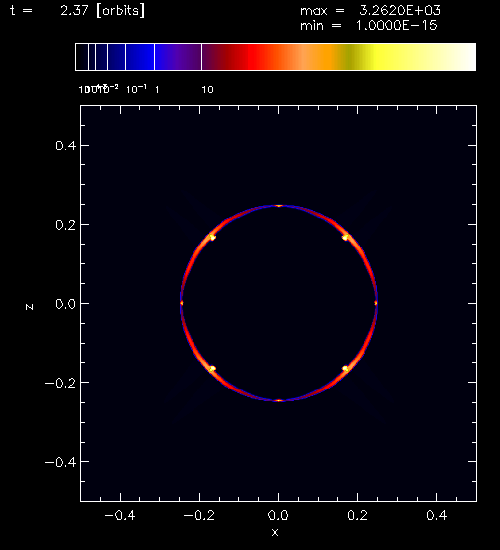This screenshot has width=500, height=550.
Task: Click the bright red colorbar section
Action: (260, 57)
